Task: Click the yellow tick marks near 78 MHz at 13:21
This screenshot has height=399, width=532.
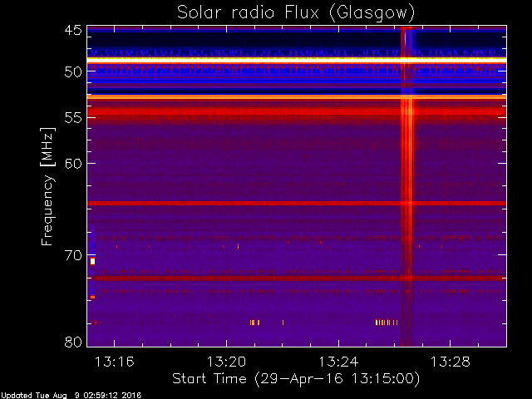Action: (255, 323)
